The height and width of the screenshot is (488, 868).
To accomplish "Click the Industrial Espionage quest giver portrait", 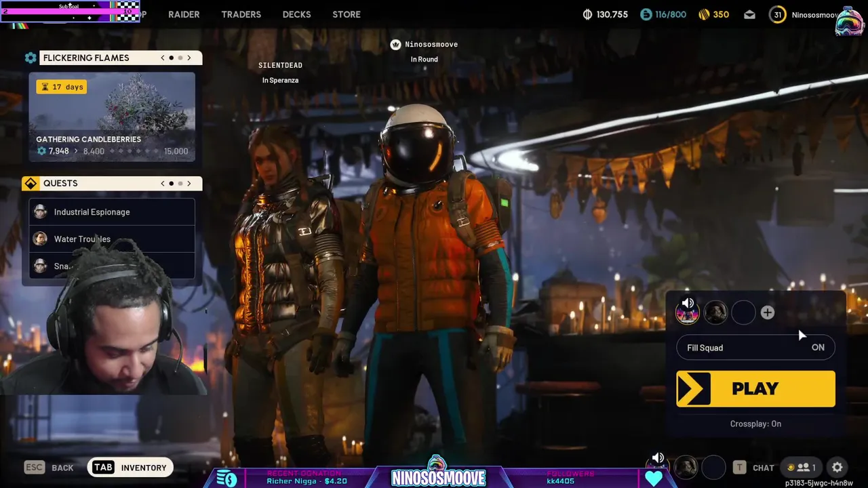I will 41,211.
